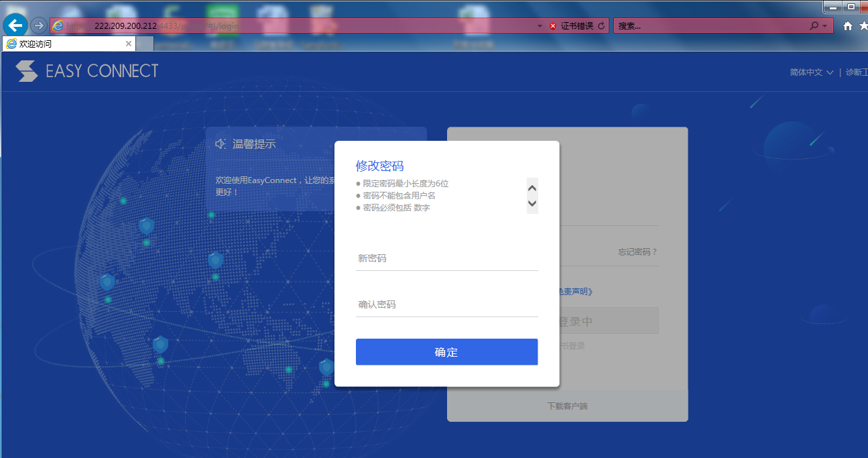
Task: Open the 简体中文 language dropdown
Action: (x=811, y=72)
